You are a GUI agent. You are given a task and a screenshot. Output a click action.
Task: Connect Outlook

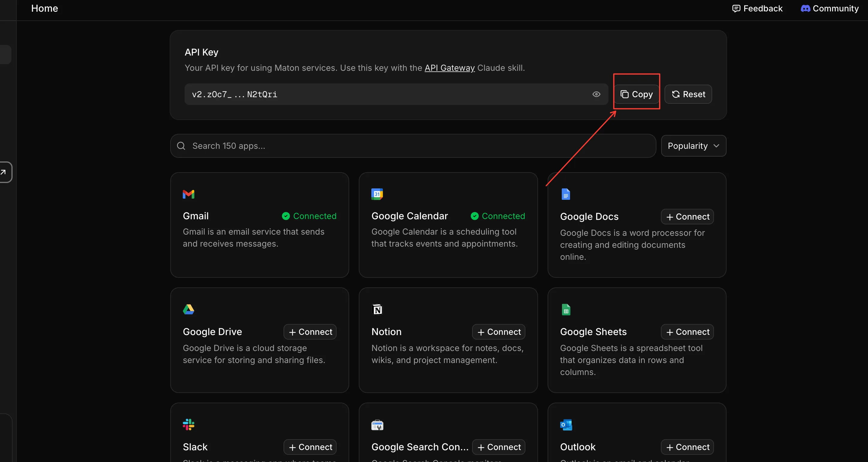coord(687,447)
